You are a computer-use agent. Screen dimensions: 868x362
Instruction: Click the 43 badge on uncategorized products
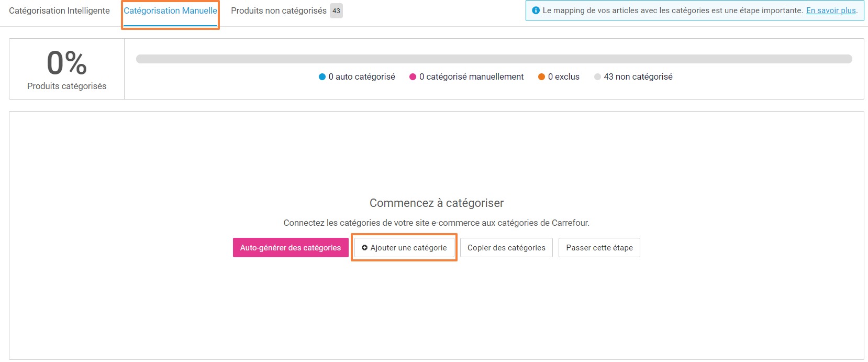[336, 10]
